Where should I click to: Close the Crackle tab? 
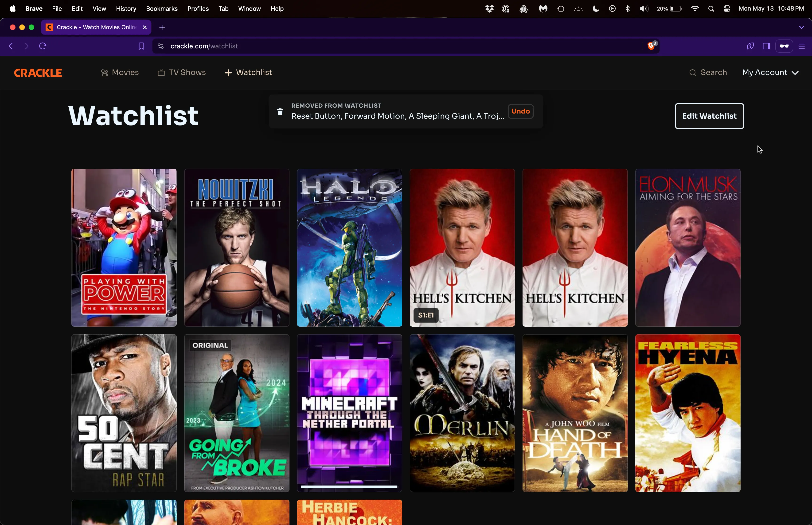coord(144,27)
